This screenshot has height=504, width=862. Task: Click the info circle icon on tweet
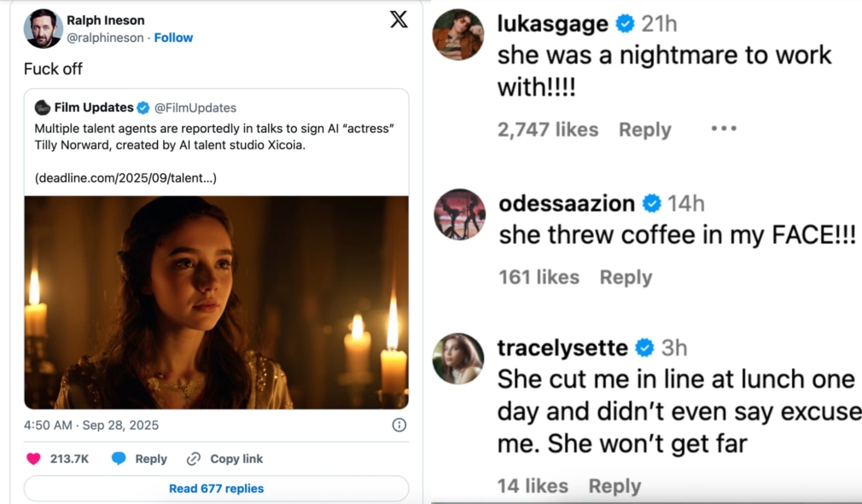click(399, 425)
